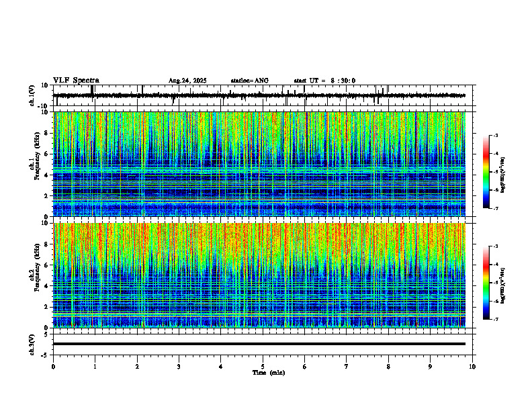532x411 pixels.
Task: Click the -7 label below ch.1 color bar
Action: click(x=496, y=208)
